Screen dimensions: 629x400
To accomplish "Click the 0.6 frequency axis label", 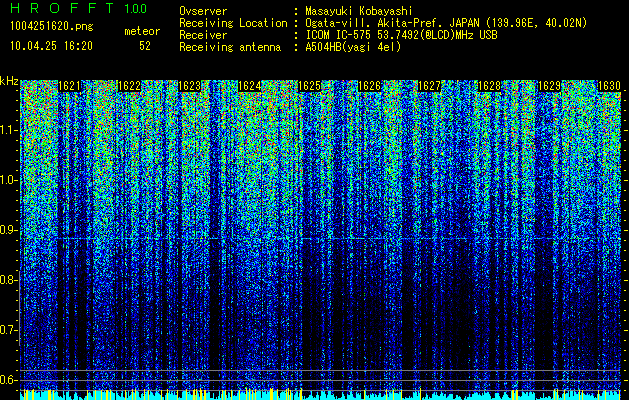I will [9, 380].
